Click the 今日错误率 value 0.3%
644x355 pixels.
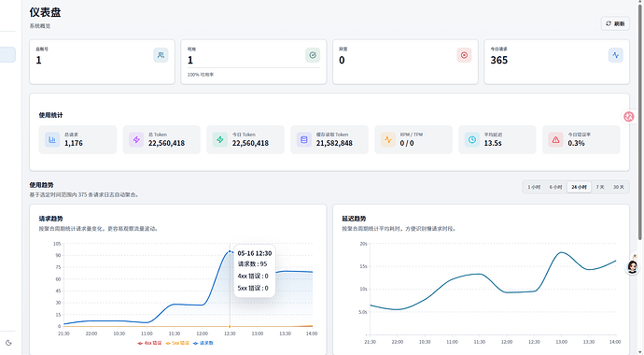pyautogui.click(x=576, y=143)
